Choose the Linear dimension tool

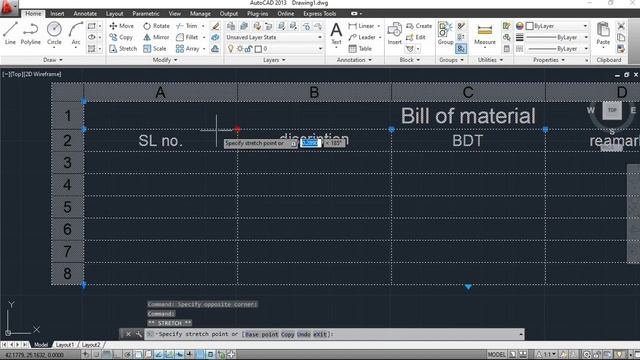(362, 26)
